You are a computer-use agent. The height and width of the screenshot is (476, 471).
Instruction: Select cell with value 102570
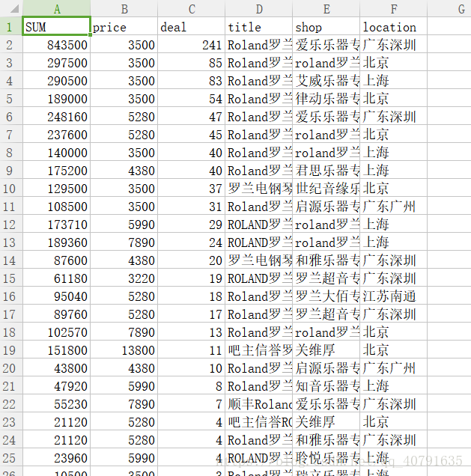coord(56,332)
